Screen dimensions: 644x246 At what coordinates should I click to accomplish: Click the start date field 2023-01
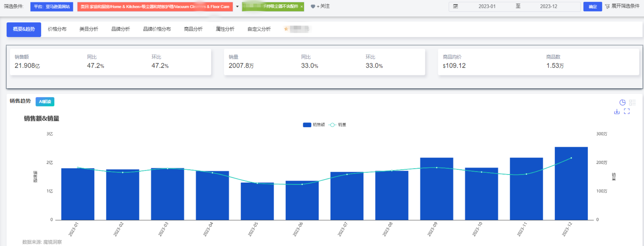[x=487, y=6]
